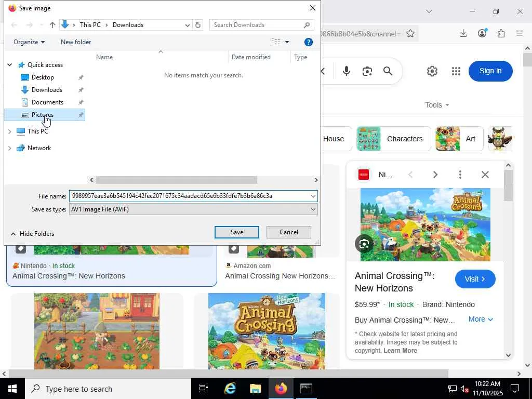Click the file list horizontal scrollbar
Screen dimensions: 532x399
[177, 180]
